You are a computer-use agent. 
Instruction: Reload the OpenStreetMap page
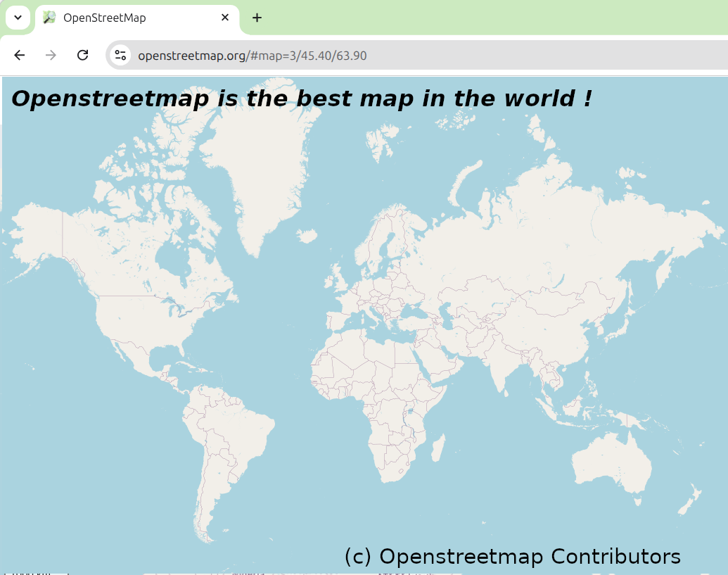[x=82, y=55]
